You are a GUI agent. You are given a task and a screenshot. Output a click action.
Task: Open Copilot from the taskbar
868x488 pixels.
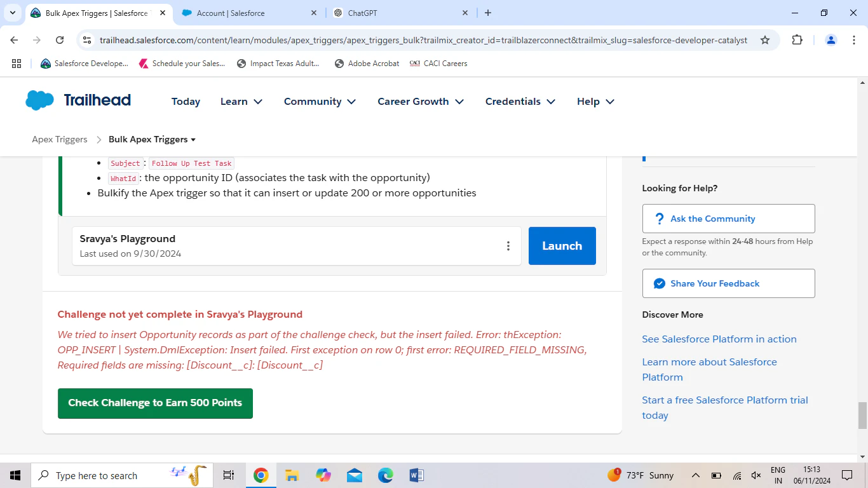click(323, 475)
